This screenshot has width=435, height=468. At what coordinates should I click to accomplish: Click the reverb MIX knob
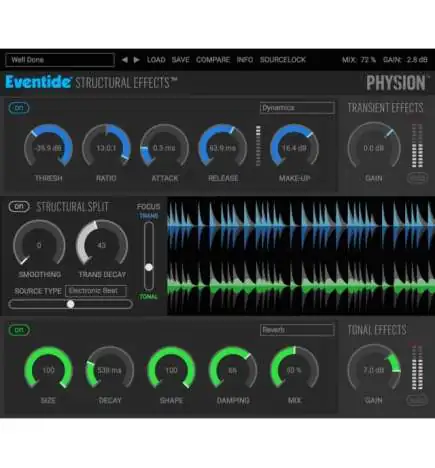click(x=294, y=368)
